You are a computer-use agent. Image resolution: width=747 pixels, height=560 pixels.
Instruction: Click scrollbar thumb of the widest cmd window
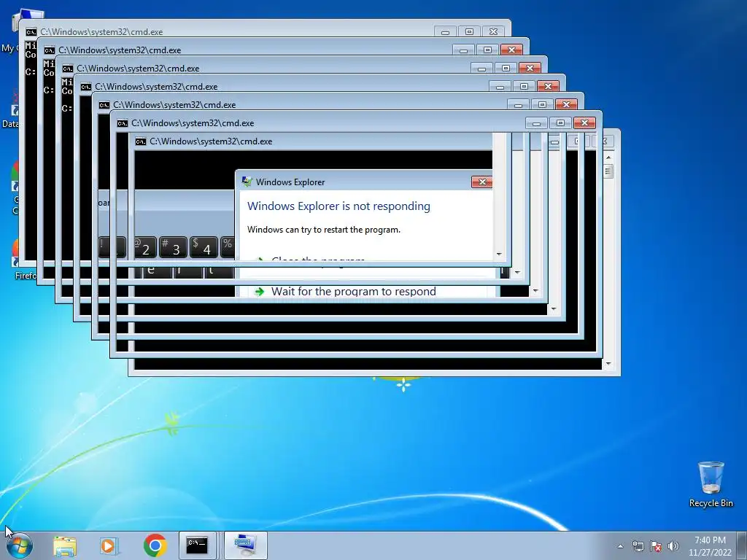[608, 171]
